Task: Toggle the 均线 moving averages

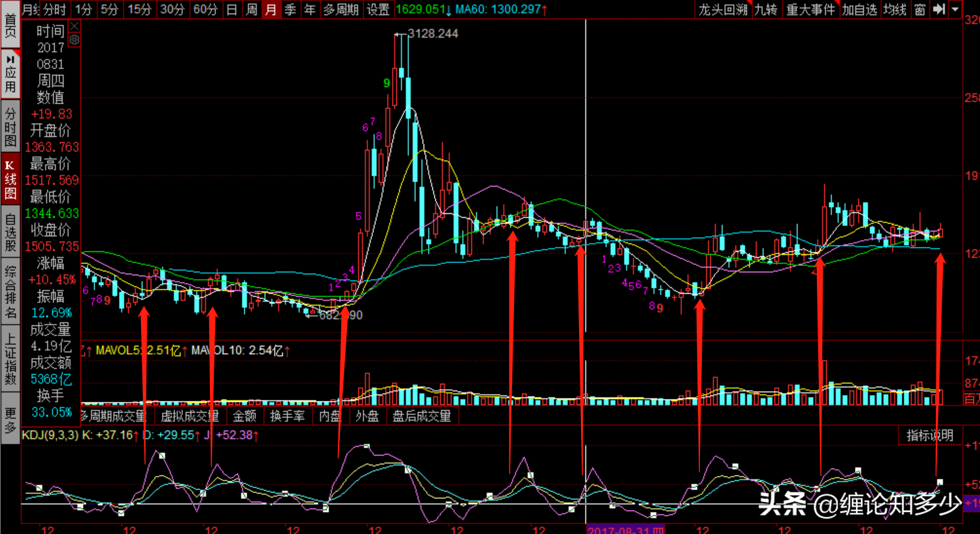Action: (895, 9)
